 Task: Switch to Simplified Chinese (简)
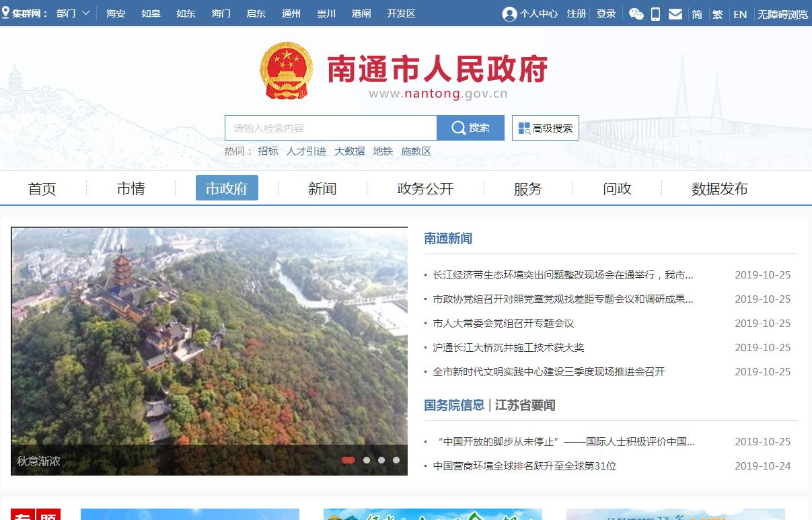coord(697,13)
